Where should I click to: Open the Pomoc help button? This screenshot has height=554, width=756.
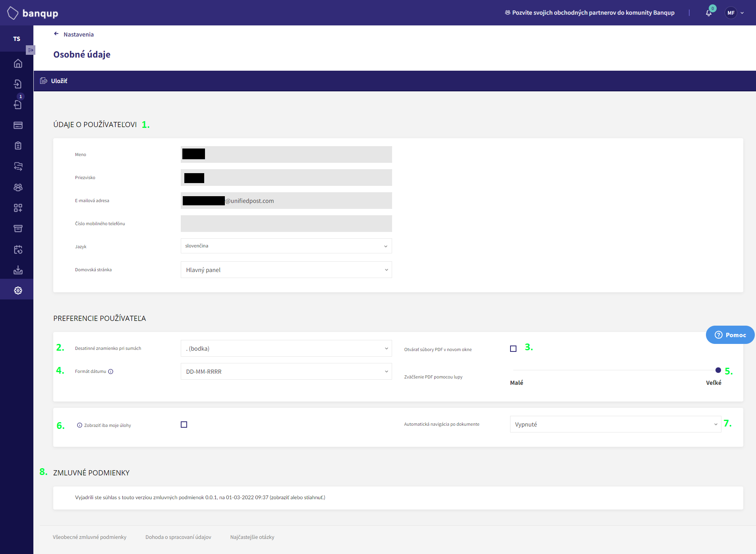[x=730, y=335]
